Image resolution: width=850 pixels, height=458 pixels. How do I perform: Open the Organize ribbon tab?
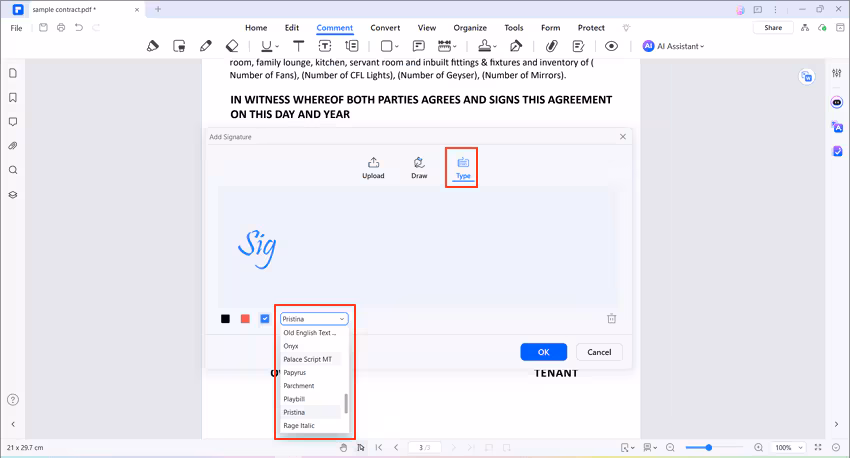(470, 28)
